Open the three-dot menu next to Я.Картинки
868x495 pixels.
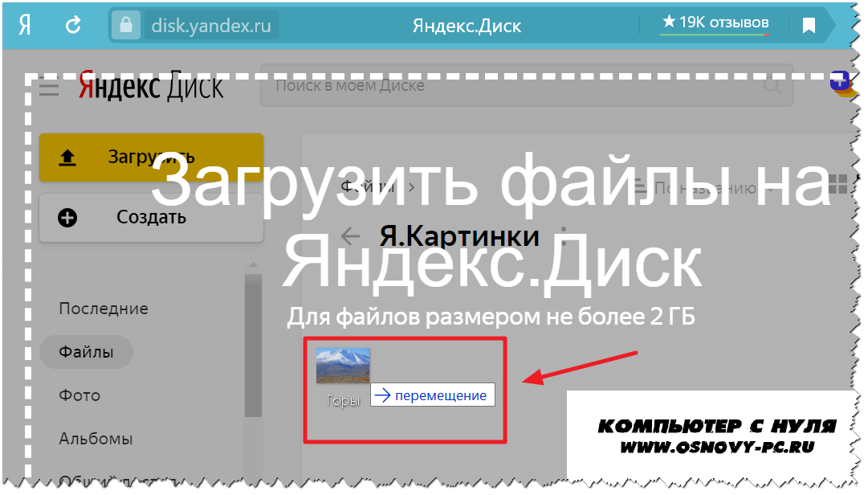click(x=564, y=236)
